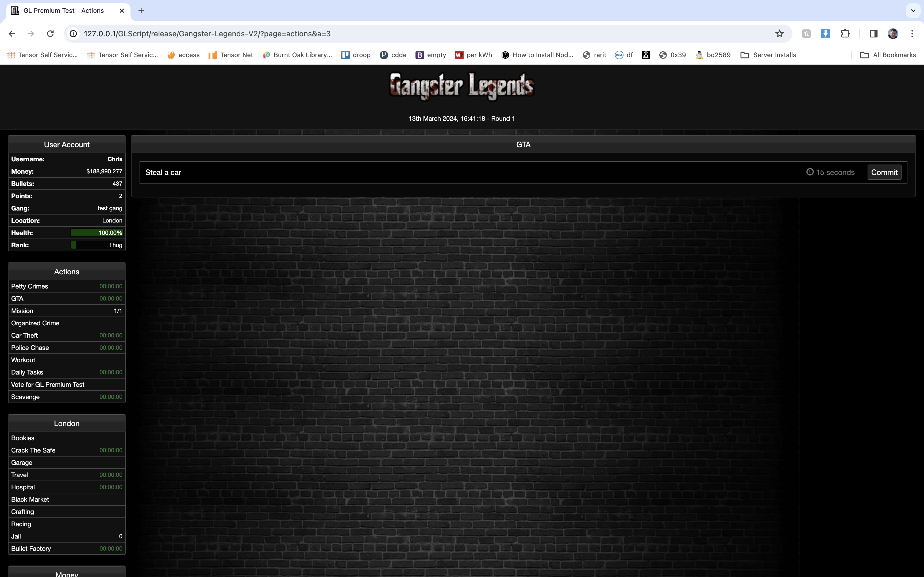Bookmark this page with the star icon
This screenshot has height=577, width=924.
point(779,34)
